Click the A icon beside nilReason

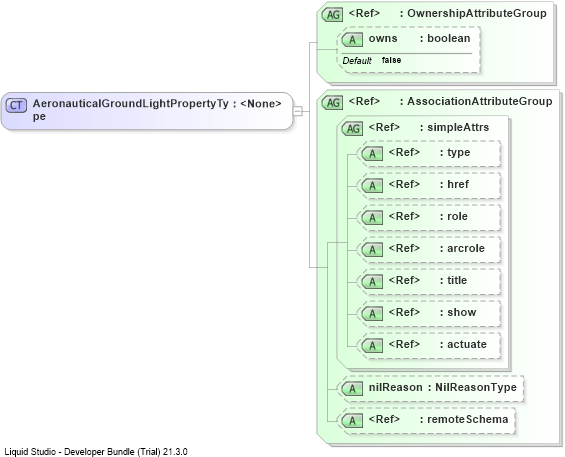[352, 389]
